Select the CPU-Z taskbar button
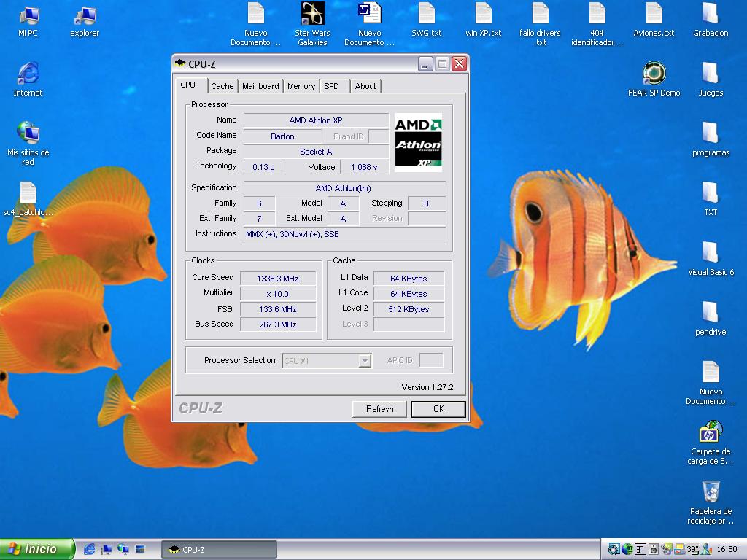 click(219, 550)
